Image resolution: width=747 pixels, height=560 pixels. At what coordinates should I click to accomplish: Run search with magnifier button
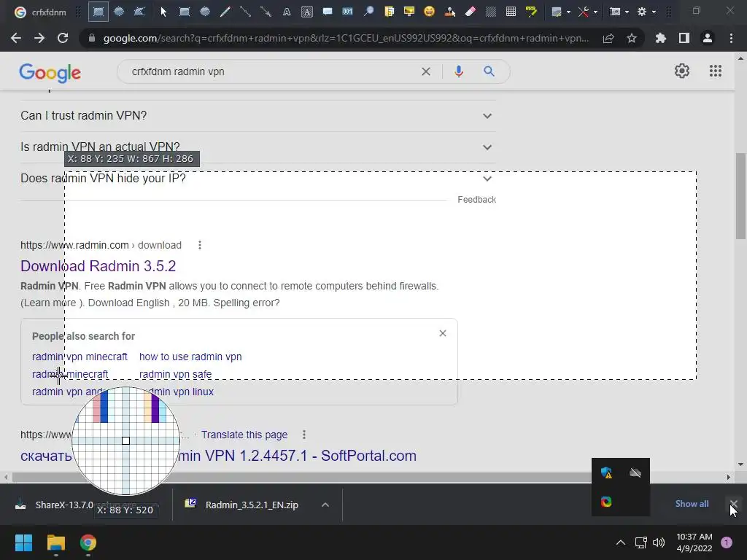click(x=489, y=71)
